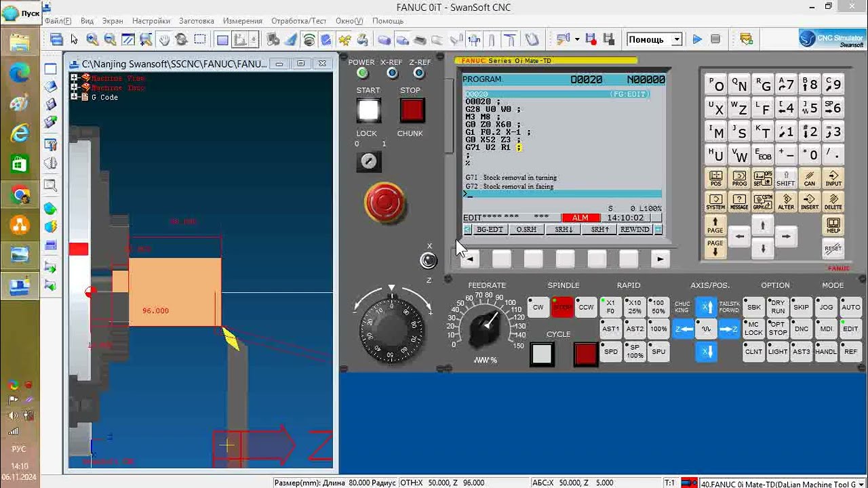Image resolution: width=868 pixels, height=488 pixels.
Task: Click the REWIND softkey label
Action: (x=635, y=230)
